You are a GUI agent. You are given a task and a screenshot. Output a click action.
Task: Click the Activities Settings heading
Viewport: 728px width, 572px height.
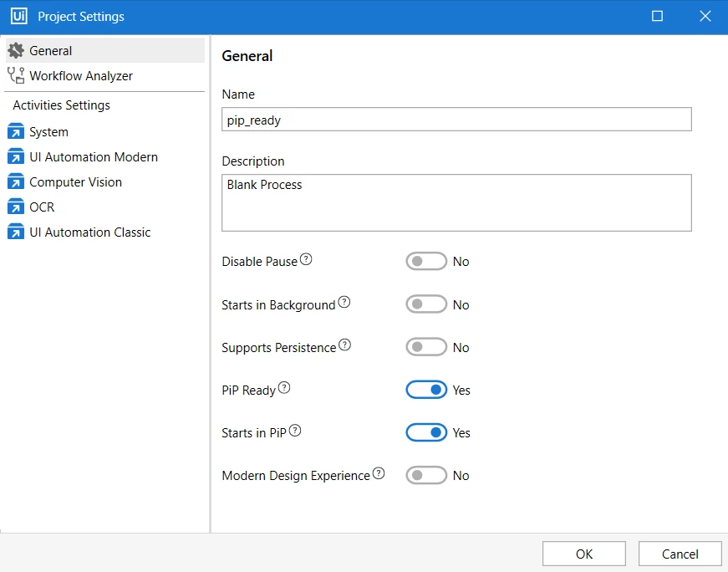click(x=61, y=105)
